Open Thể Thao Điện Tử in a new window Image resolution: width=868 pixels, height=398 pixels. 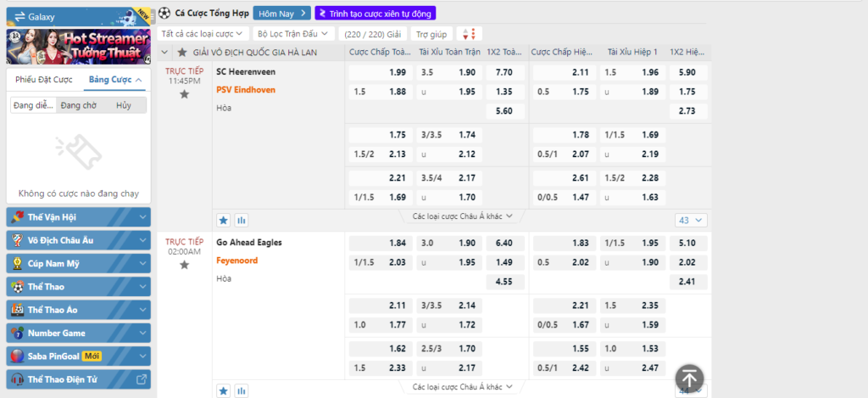pyautogui.click(x=79, y=379)
